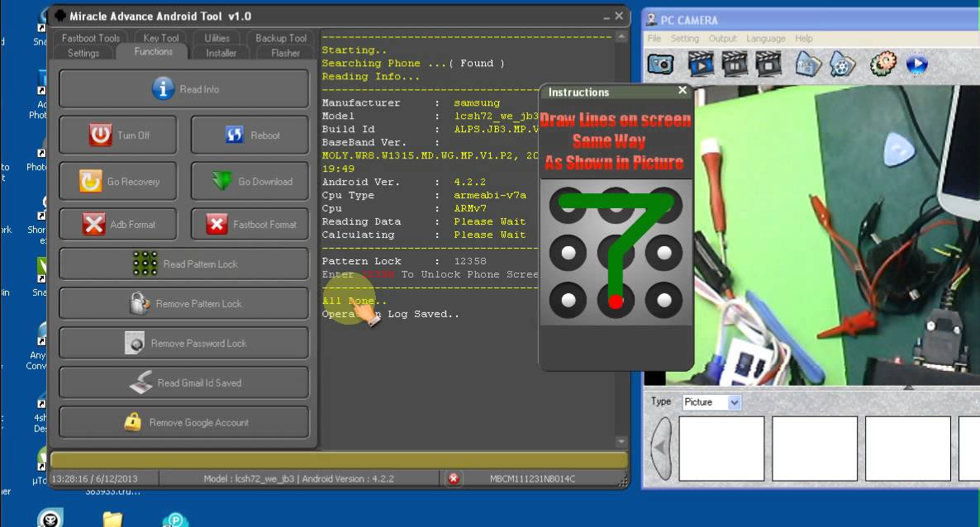This screenshot has height=527, width=980.
Task: Click the icon on Read Gmail Id Saved
Action: tap(141, 382)
